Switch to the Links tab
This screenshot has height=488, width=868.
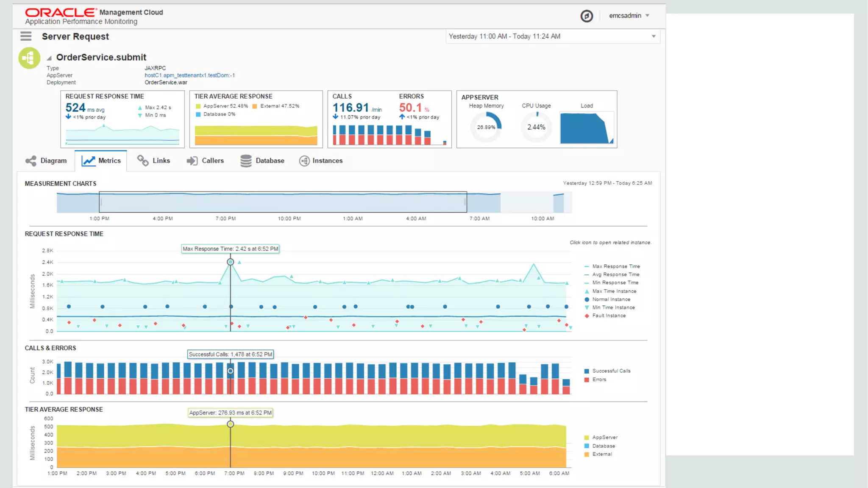(153, 161)
